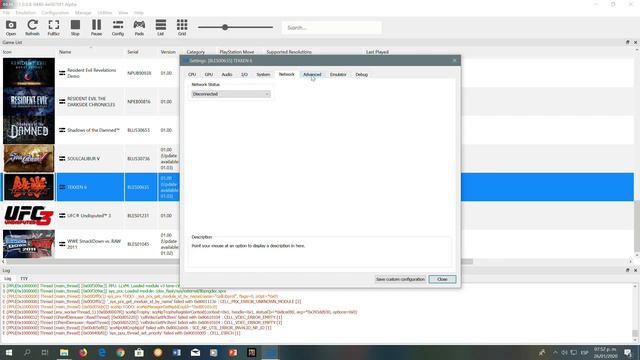Sort by the Version column header
The image size is (640, 360).
coord(168,52)
